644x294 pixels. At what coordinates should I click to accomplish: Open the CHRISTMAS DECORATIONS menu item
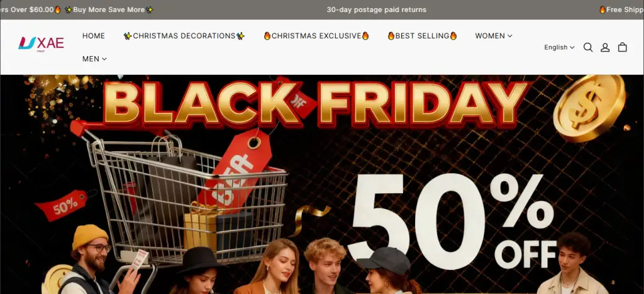coord(184,36)
